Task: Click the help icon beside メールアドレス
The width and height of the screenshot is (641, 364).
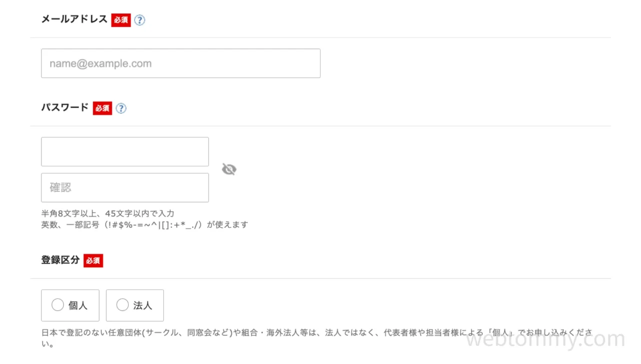Action: click(140, 20)
